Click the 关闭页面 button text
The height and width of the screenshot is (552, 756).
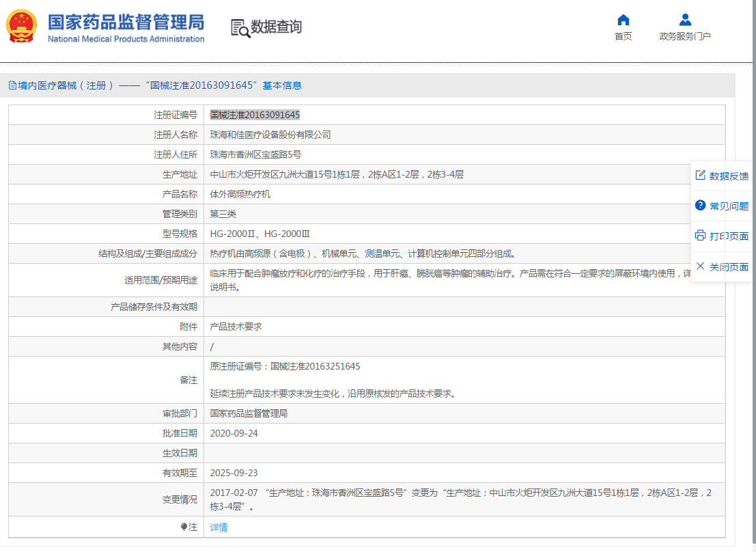point(729,267)
